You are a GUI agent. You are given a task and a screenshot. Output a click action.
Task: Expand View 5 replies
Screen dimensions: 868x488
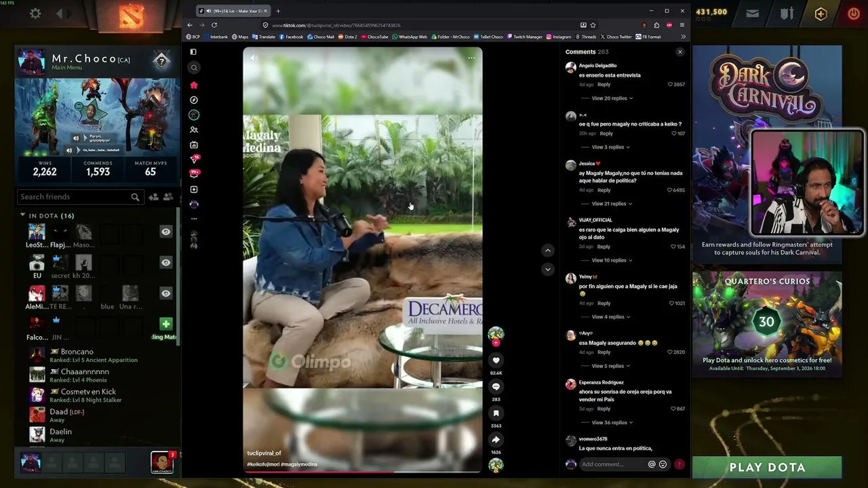pos(610,366)
